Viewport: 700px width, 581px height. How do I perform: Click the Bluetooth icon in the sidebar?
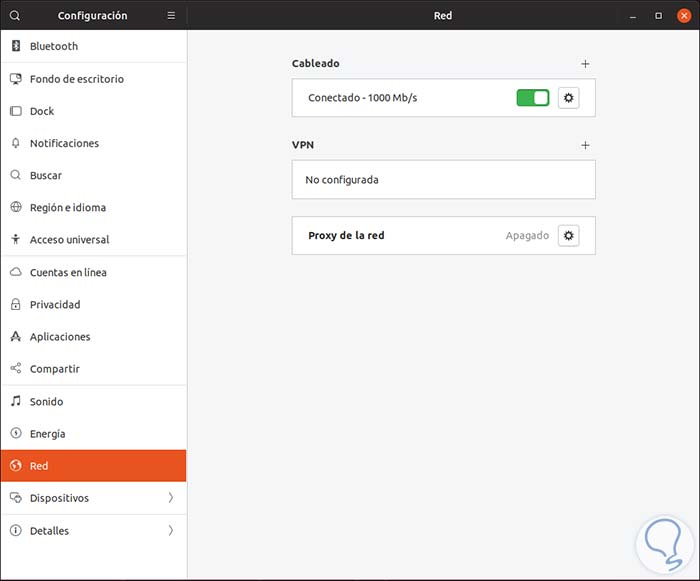[x=15, y=46]
